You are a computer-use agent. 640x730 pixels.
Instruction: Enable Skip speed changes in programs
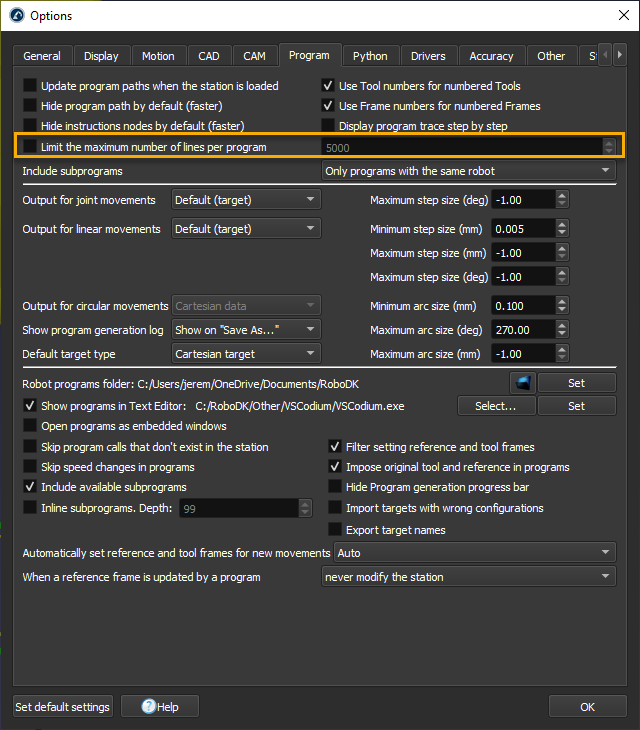click(31, 467)
